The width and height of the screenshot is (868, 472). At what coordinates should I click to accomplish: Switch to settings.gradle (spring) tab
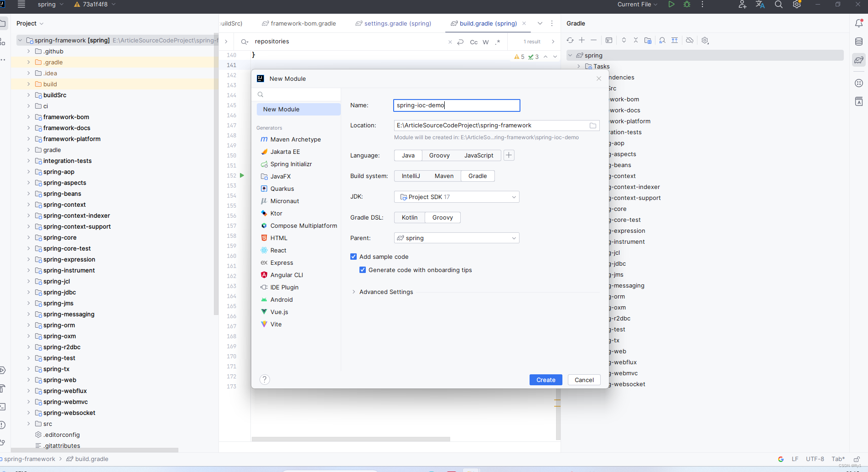(x=393, y=24)
